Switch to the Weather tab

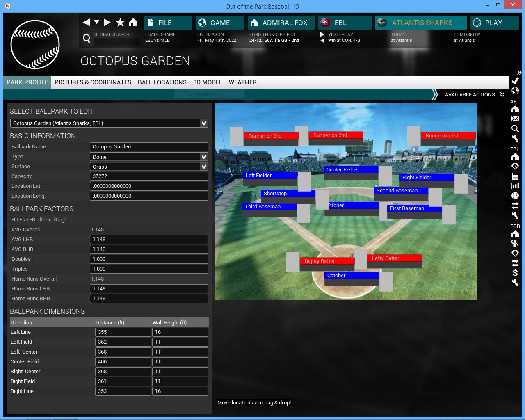pyautogui.click(x=242, y=82)
